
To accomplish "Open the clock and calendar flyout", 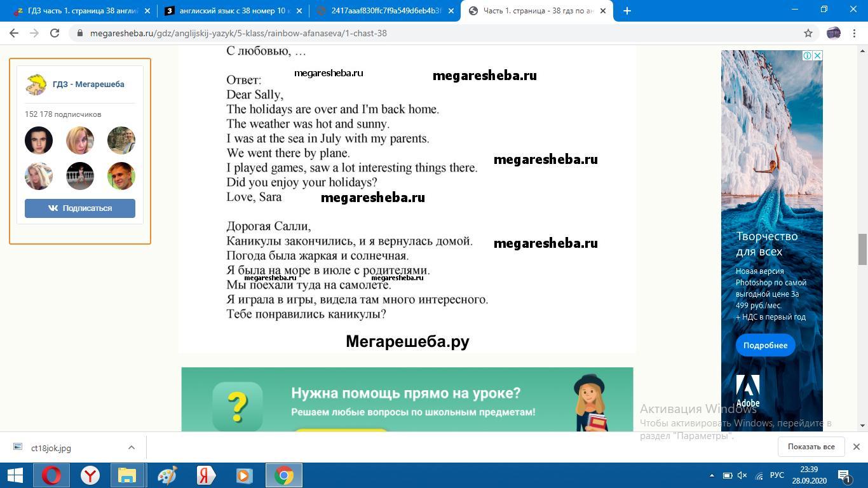I will click(809, 475).
